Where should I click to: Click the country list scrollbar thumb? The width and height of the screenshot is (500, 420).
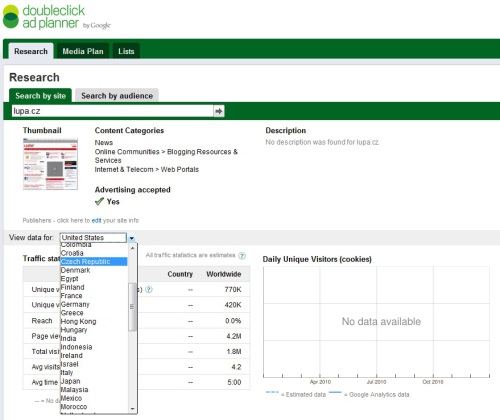click(x=132, y=307)
